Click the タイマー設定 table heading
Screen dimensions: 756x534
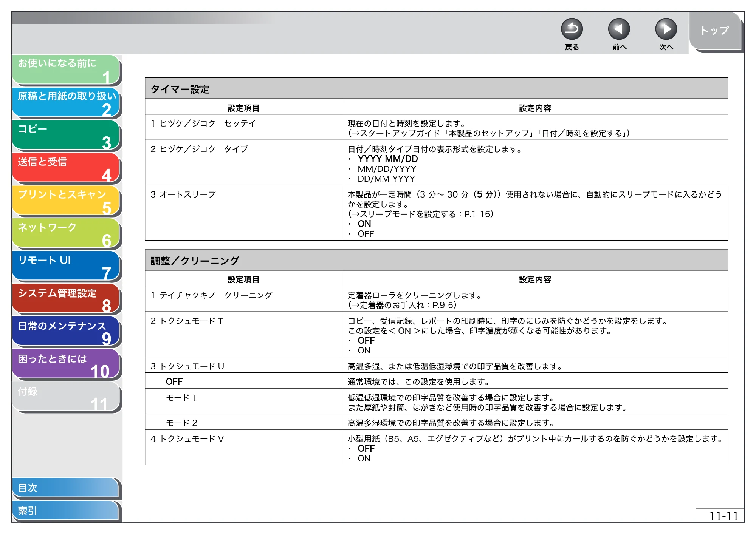tap(180, 90)
